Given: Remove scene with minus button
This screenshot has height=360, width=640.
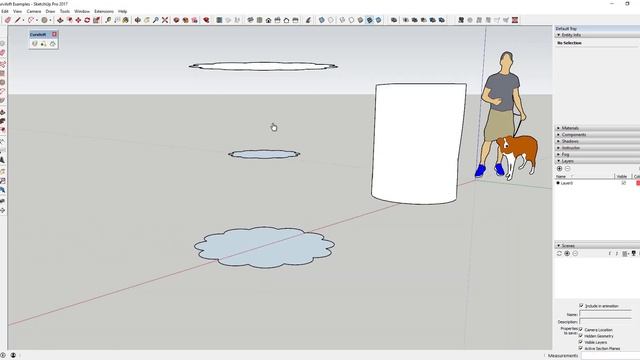Looking at the screenshot, I should coord(575,253).
